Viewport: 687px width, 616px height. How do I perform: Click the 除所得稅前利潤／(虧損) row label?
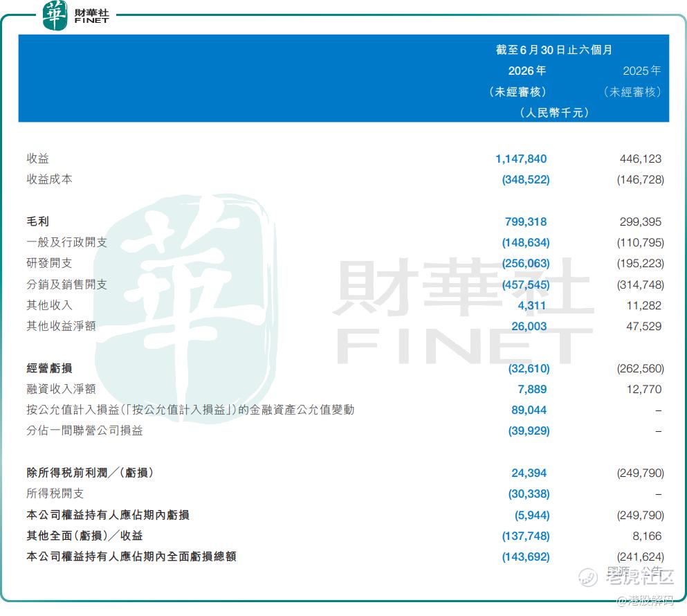(x=90, y=473)
